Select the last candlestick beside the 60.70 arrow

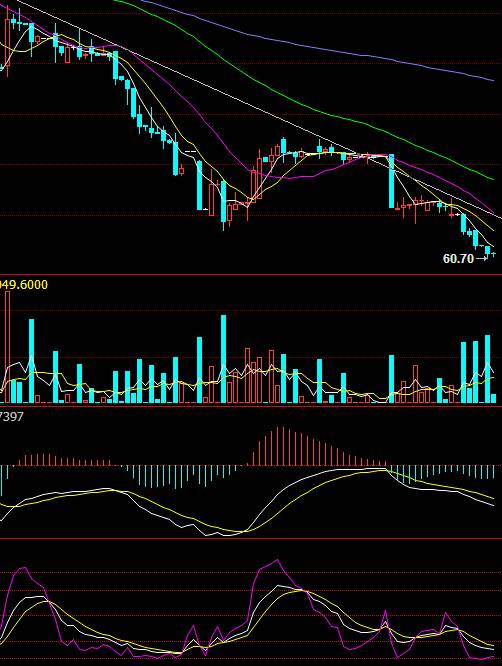(x=493, y=254)
